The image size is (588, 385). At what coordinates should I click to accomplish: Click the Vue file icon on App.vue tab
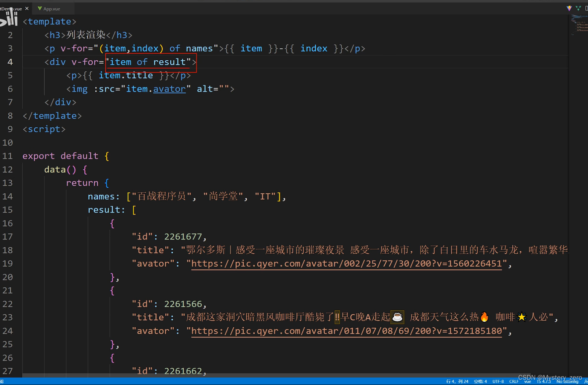click(x=40, y=8)
